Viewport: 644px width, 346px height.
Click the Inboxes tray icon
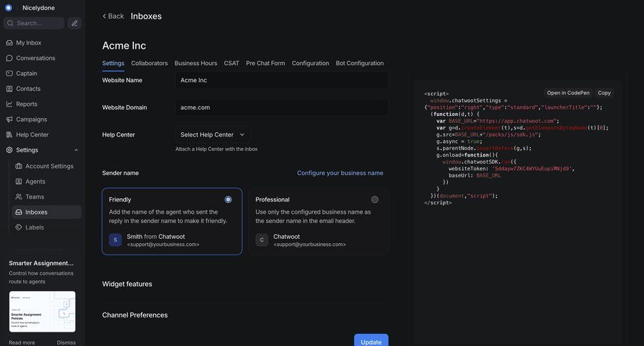coord(19,212)
